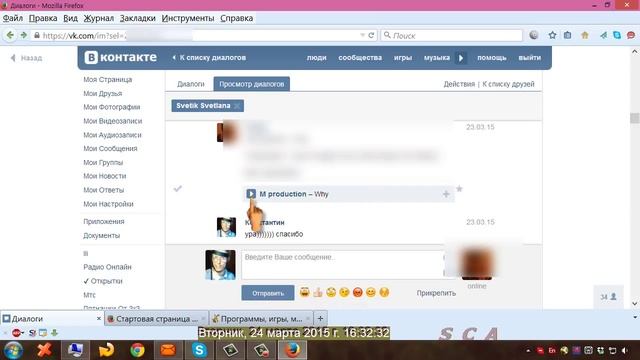Open the Действия actions menu
Viewport: 640px width, 360px height.
tap(459, 84)
